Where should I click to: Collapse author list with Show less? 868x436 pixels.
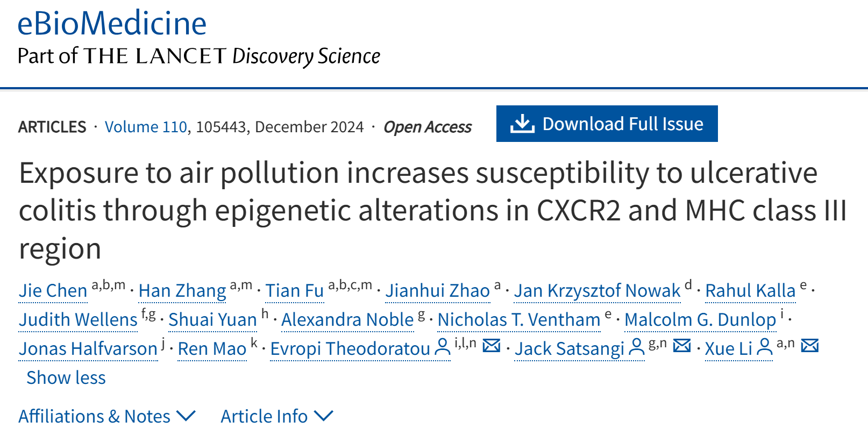(x=66, y=377)
